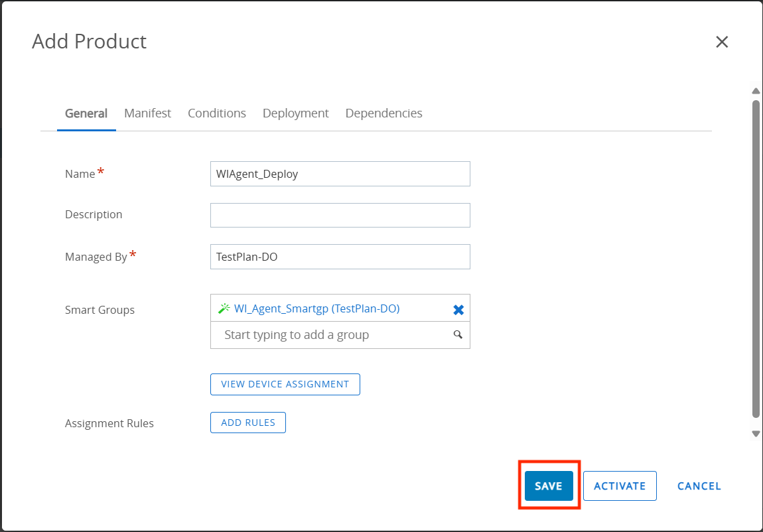Image resolution: width=763 pixels, height=532 pixels.
Task: Select the Managed By field
Action: [x=340, y=257]
